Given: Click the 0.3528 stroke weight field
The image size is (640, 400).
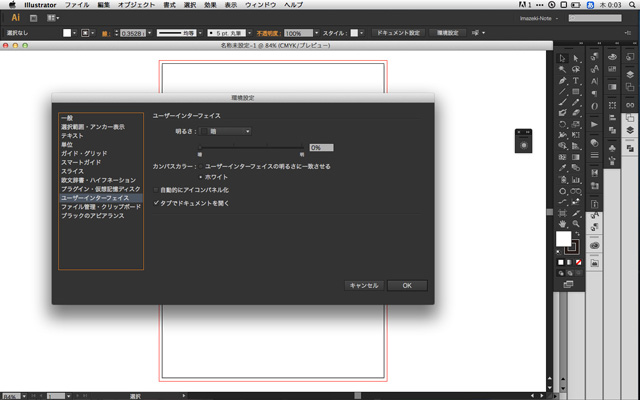Looking at the screenshot, I should [x=133, y=33].
